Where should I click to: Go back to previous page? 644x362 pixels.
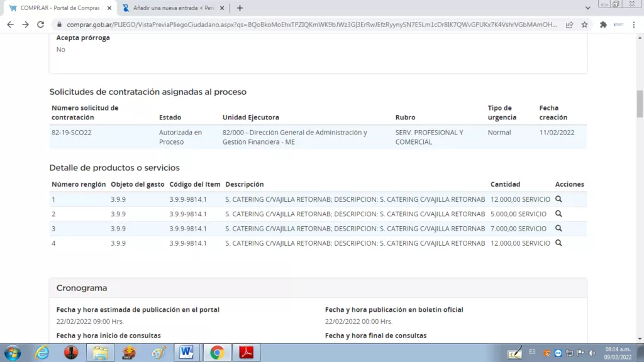pyautogui.click(x=10, y=25)
